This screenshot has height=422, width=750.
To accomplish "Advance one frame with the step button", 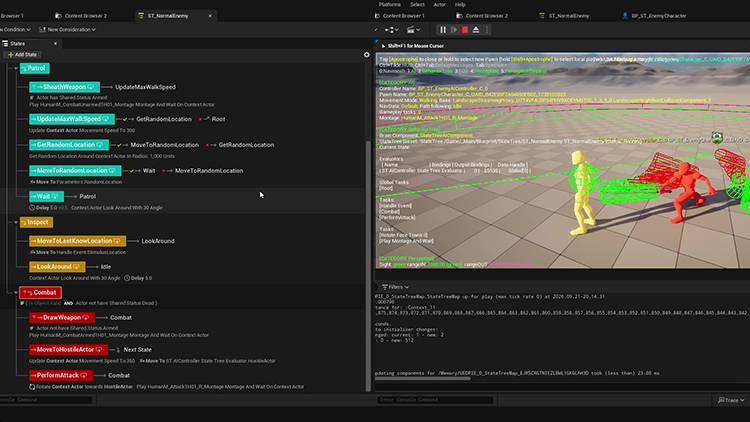I will 454,30.
